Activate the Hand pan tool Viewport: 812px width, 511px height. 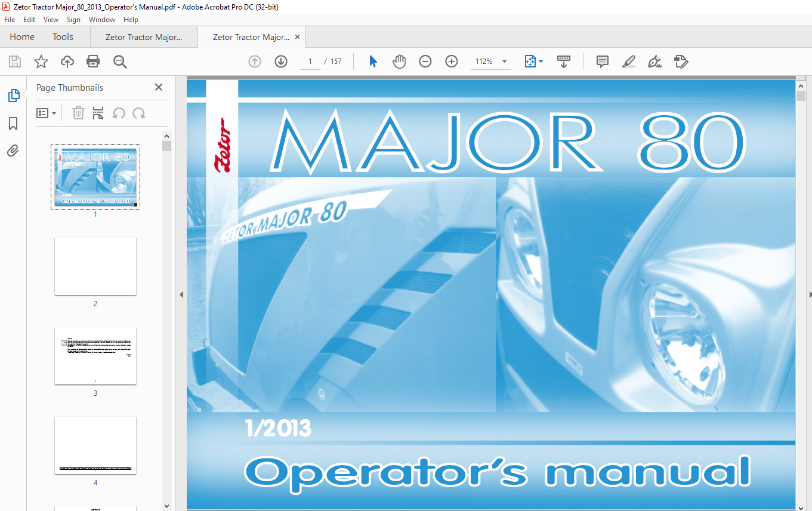[399, 61]
